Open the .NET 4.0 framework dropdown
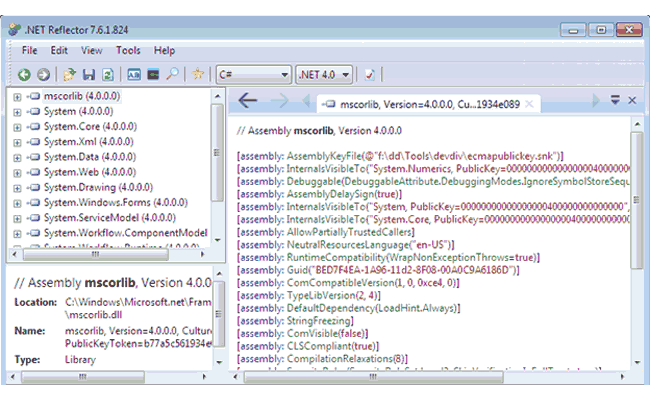Image resolution: width=650 pixels, height=400 pixels. (324, 74)
